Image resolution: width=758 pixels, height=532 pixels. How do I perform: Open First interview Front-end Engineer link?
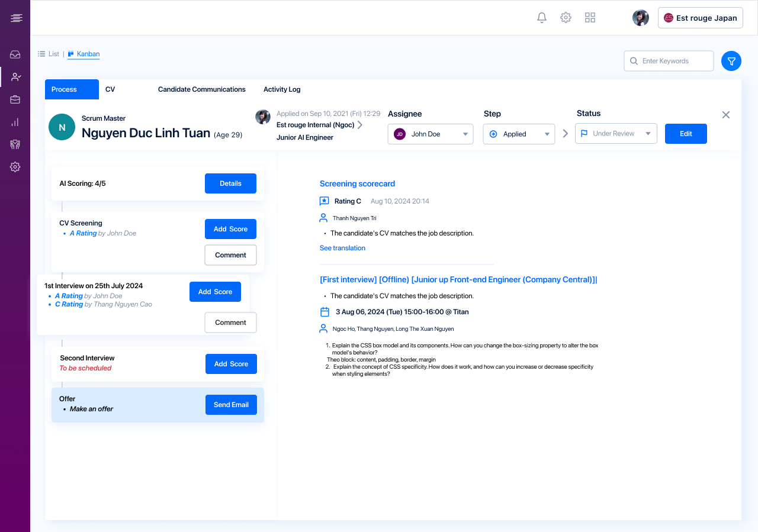[458, 279]
